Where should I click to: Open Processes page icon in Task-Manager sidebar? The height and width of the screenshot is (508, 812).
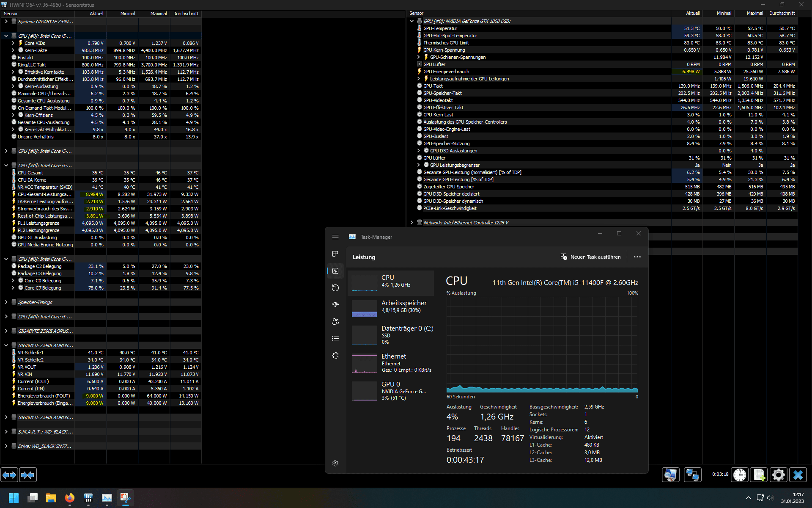coord(335,254)
